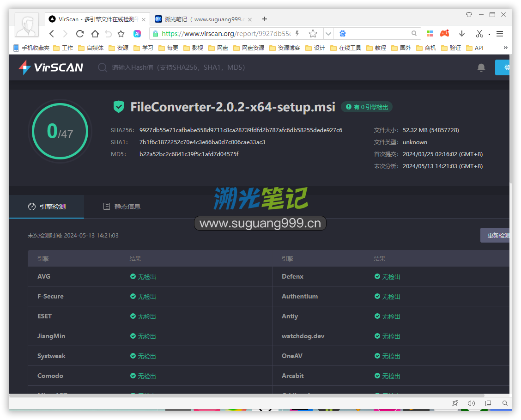Click the blue login button
The width and height of the screenshot is (521, 420).
pos(503,67)
